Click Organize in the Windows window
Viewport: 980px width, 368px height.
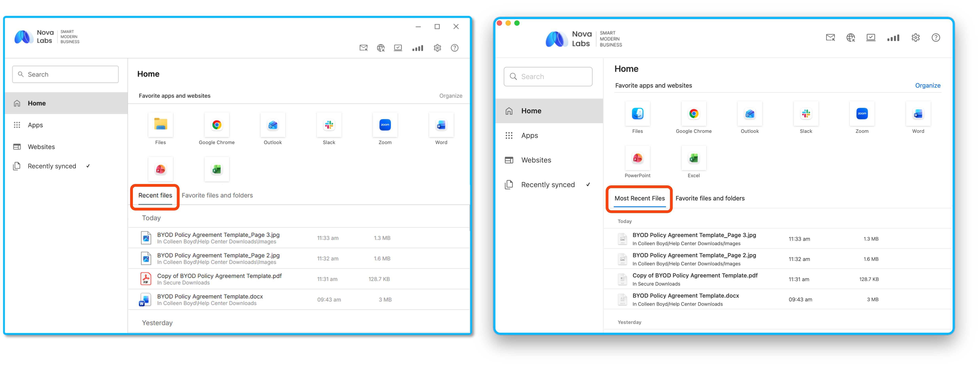(x=451, y=96)
